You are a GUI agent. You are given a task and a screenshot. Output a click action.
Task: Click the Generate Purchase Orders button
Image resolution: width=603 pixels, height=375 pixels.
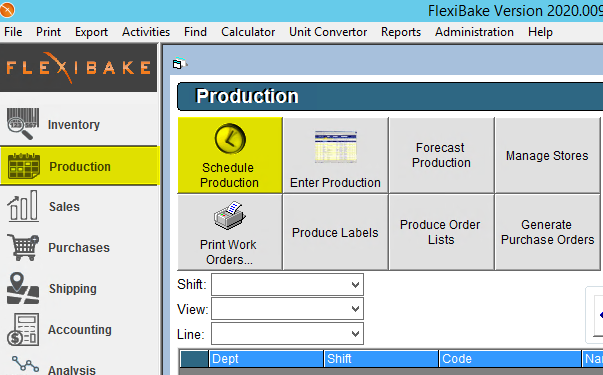(547, 232)
